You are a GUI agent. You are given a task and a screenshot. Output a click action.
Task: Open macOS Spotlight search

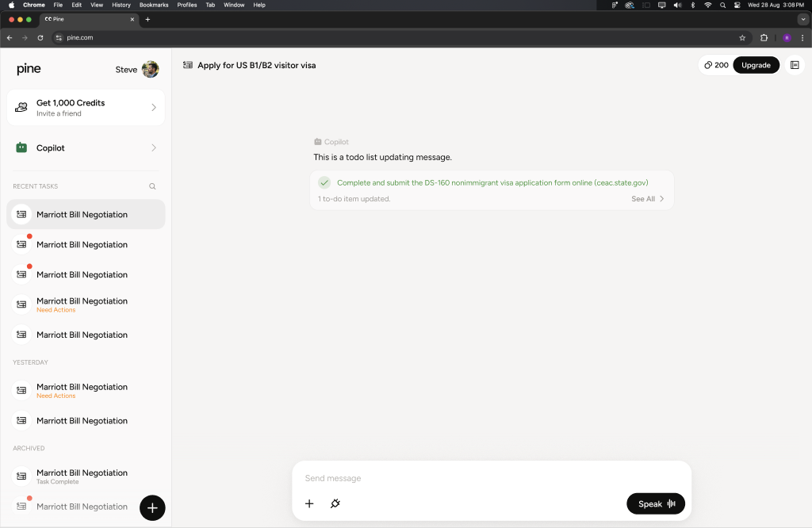point(722,5)
